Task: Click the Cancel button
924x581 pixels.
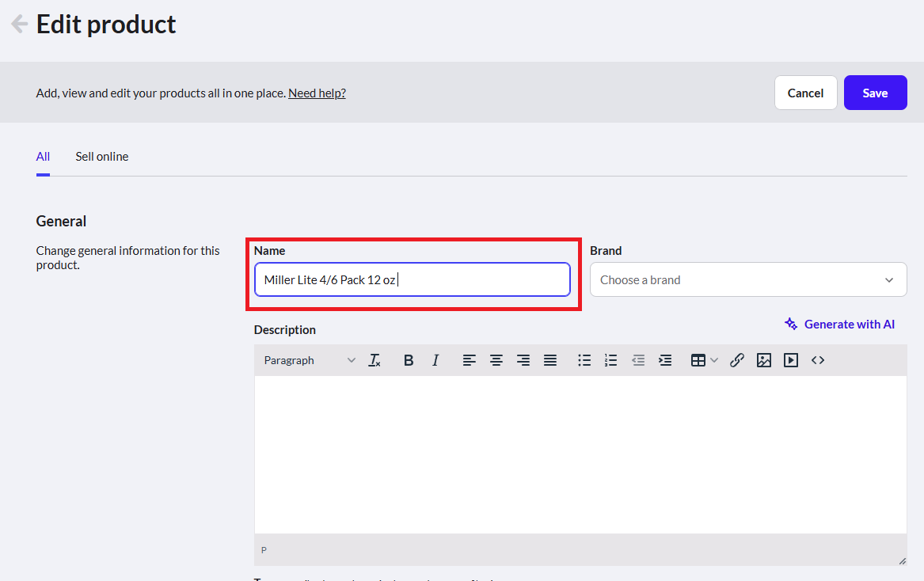Action: pyautogui.click(x=805, y=93)
